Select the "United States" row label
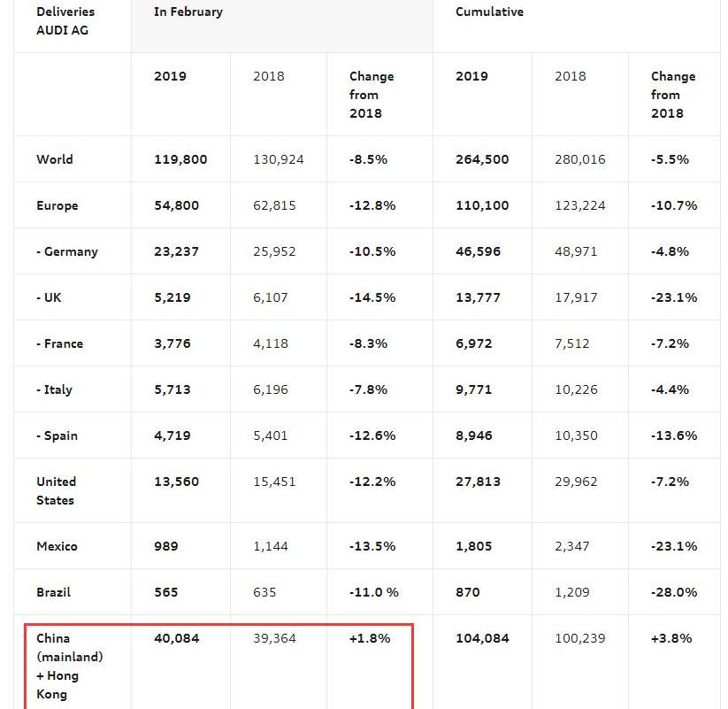Viewport: 728px width, 709px height. [57, 491]
